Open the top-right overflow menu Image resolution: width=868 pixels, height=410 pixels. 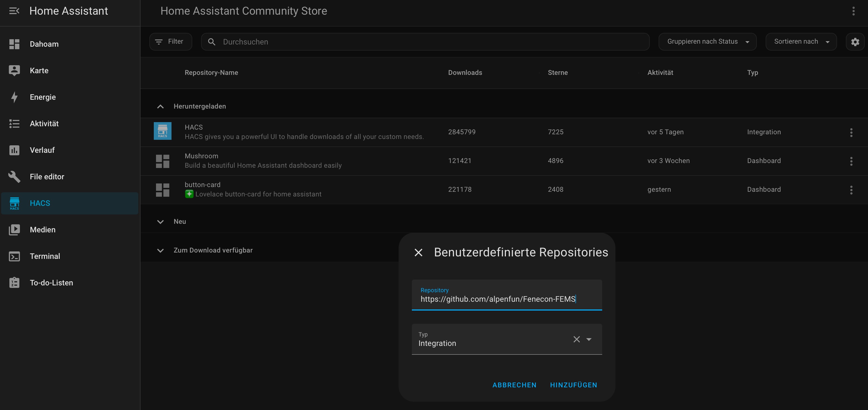pos(853,11)
